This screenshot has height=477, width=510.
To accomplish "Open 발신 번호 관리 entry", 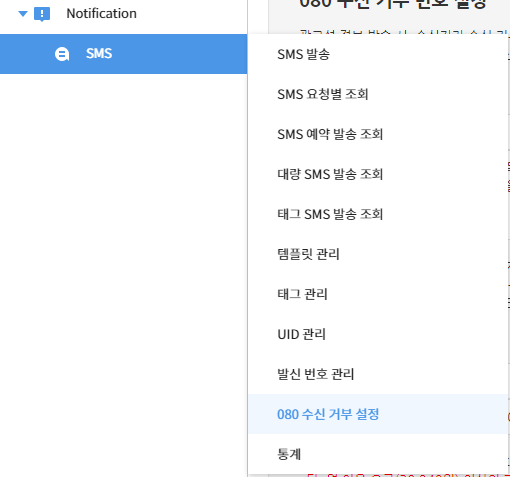I will click(378, 374).
